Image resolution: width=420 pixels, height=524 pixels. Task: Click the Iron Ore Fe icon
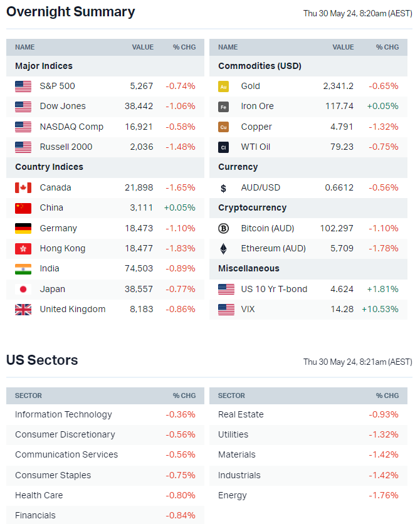[x=223, y=107]
